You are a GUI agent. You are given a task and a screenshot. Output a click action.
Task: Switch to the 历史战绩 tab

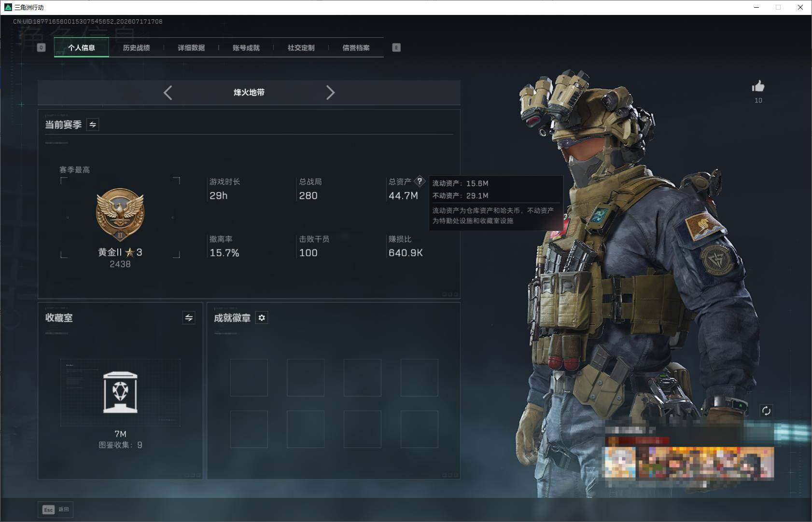tap(136, 48)
